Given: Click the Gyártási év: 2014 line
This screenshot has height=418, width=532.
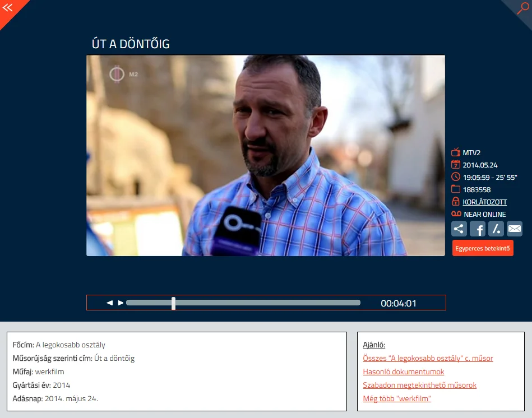Looking at the screenshot, I should click(41, 385).
